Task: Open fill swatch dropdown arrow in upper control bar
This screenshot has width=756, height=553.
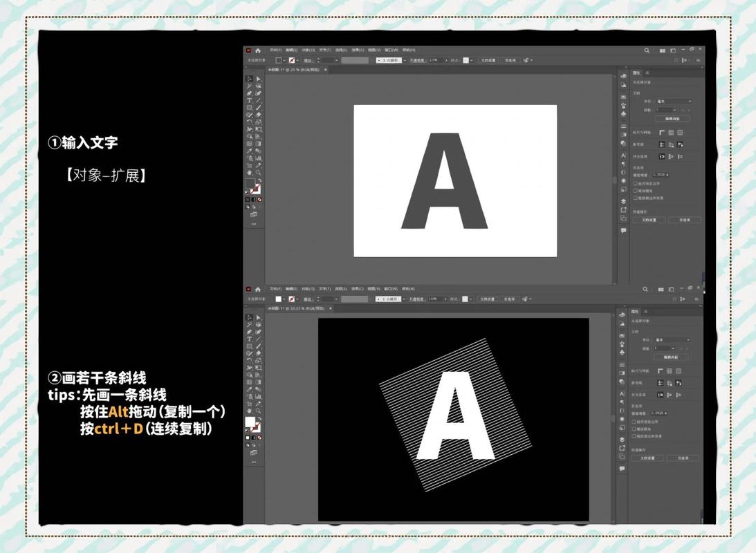Action: [285, 60]
